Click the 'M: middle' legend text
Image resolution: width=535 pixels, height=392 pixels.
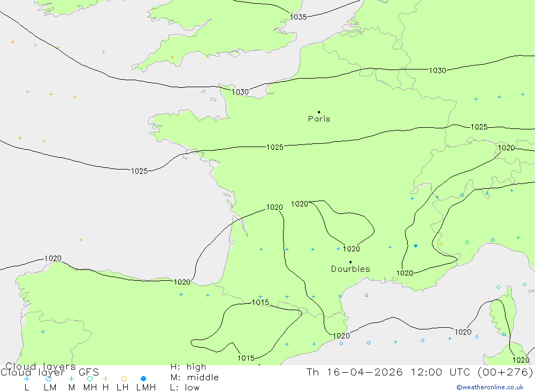click(195, 378)
